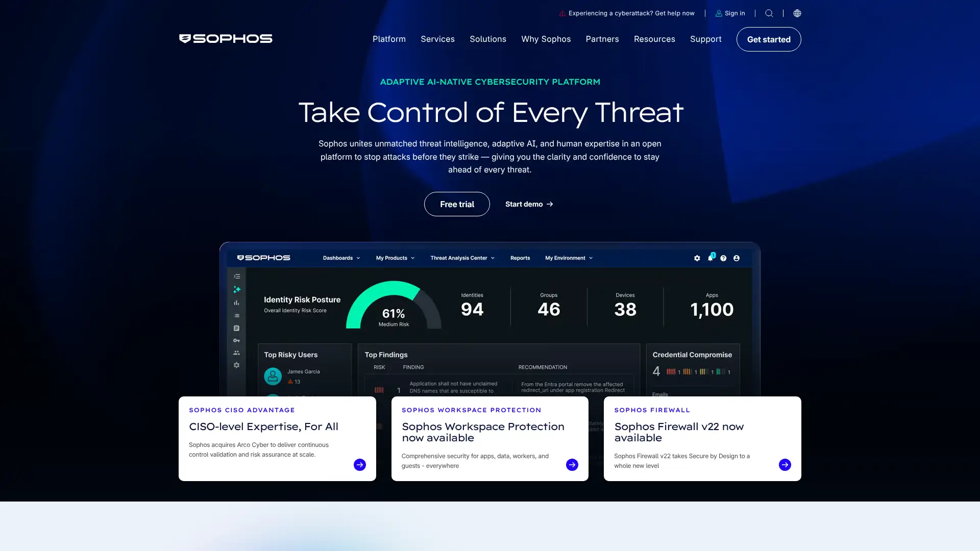Expand the My Environment dropdown
This screenshot has width=980, height=551.
coord(569,258)
